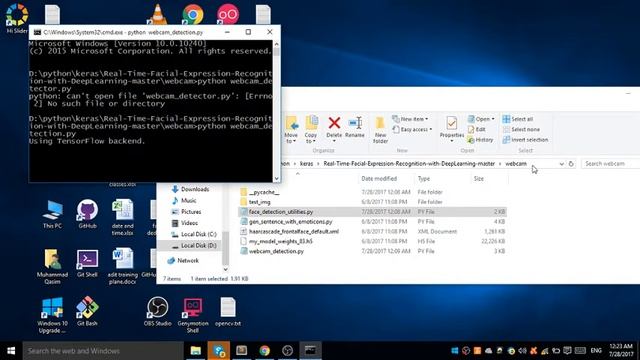640x360 pixels.
Task: Click the Windows Start button
Action: click(x=11, y=351)
